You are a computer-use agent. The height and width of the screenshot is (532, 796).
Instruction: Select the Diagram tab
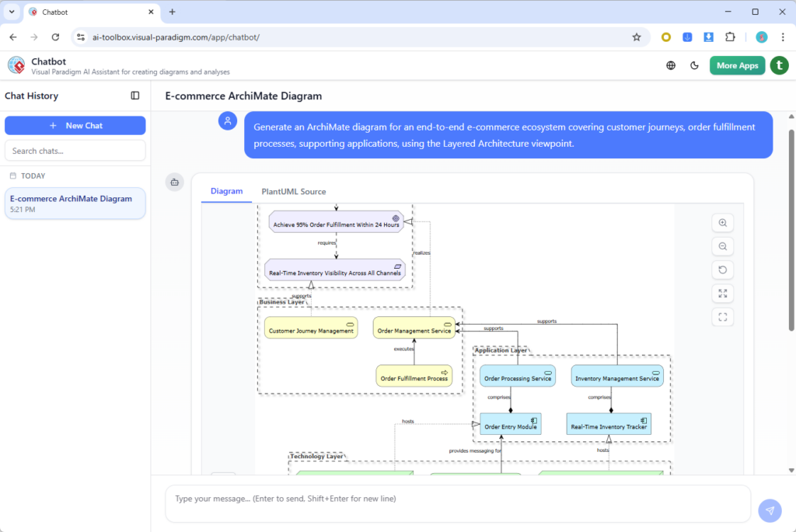tap(226, 191)
